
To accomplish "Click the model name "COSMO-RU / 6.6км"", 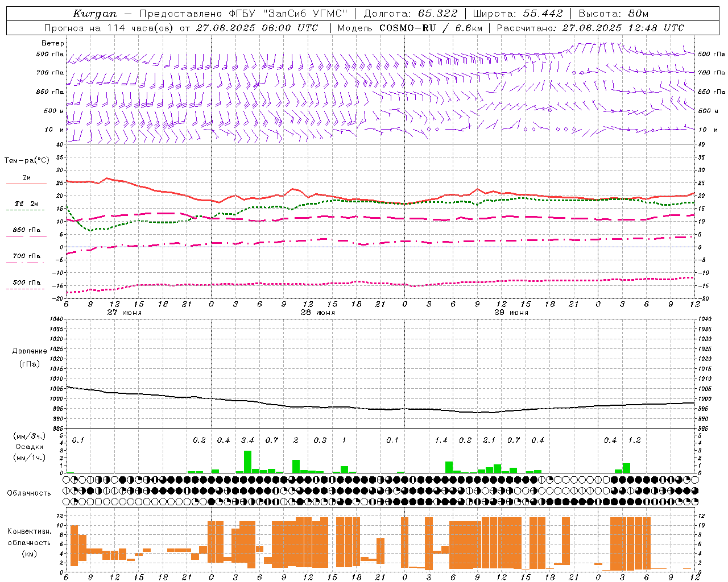I will point(432,28).
